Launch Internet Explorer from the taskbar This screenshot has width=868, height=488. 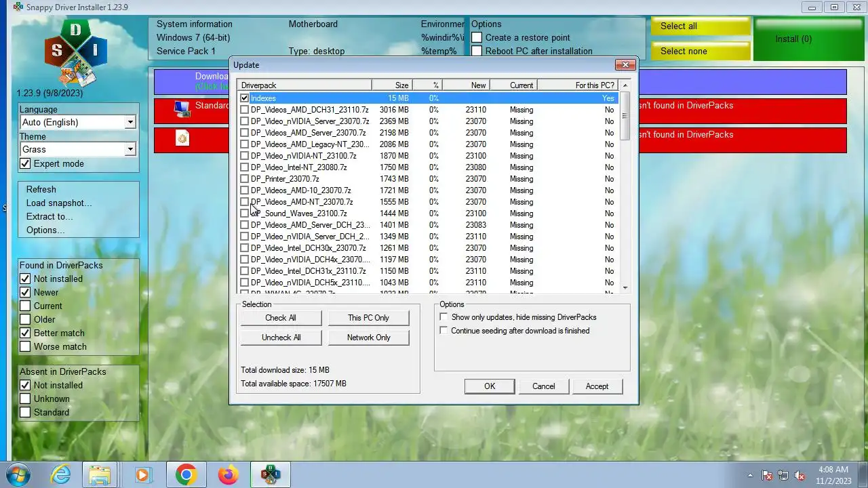click(61, 474)
